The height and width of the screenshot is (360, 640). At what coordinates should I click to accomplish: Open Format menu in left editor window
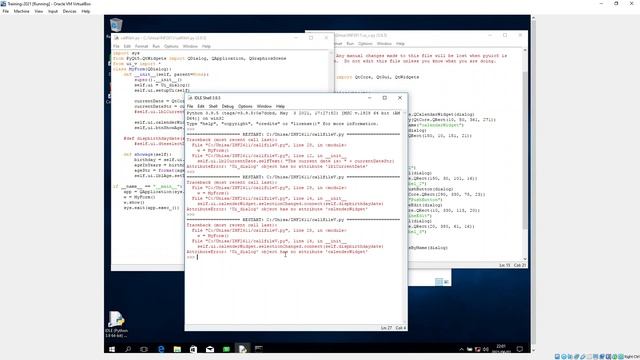coord(141,47)
